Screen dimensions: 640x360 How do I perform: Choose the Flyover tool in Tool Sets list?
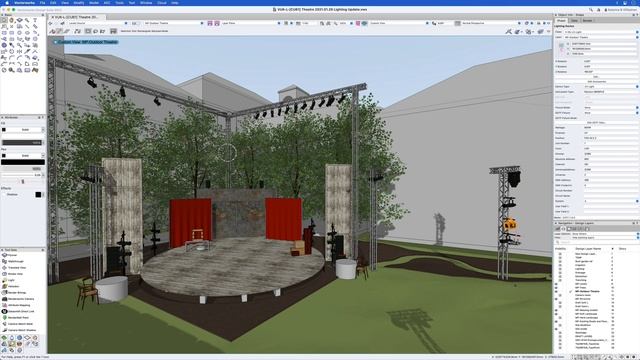(13, 255)
